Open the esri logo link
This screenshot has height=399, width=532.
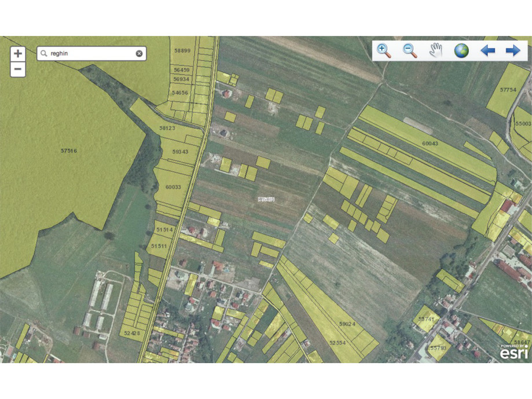click(x=514, y=352)
